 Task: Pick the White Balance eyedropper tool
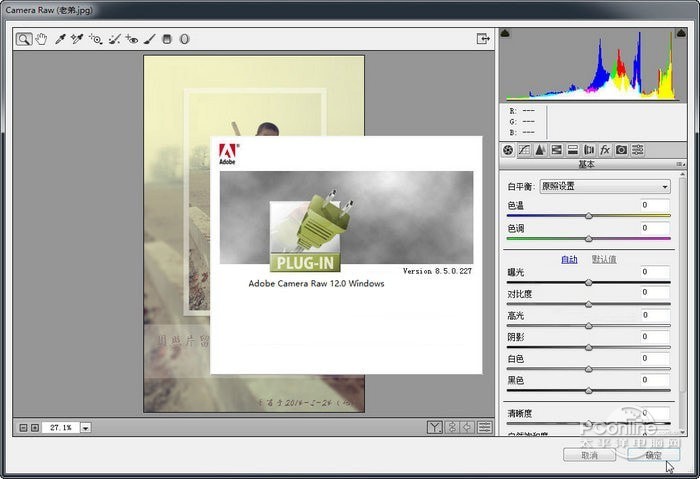coord(60,39)
